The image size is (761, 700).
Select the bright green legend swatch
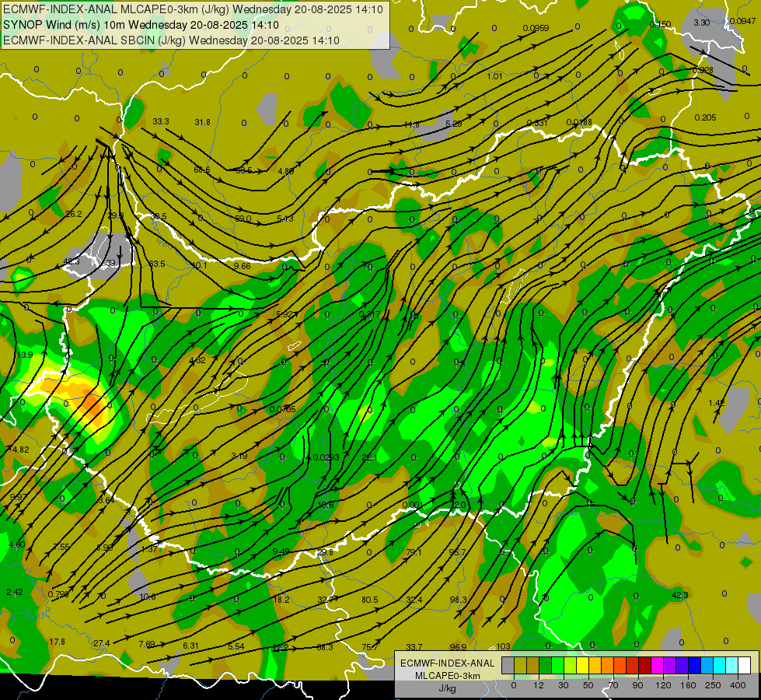point(557,666)
